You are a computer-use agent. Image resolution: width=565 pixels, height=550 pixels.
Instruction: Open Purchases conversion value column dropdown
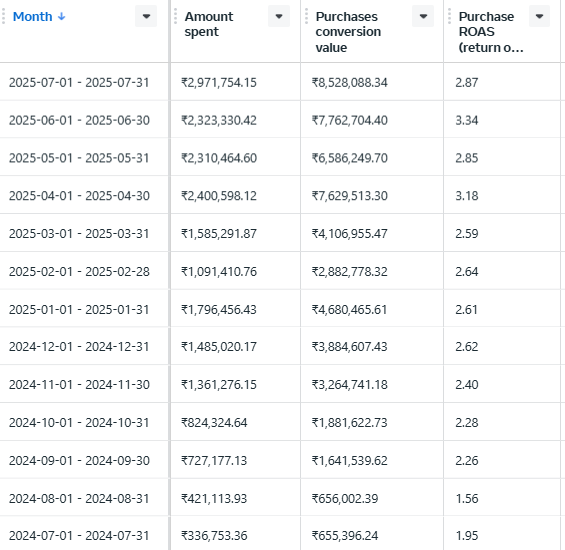[x=423, y=16]
